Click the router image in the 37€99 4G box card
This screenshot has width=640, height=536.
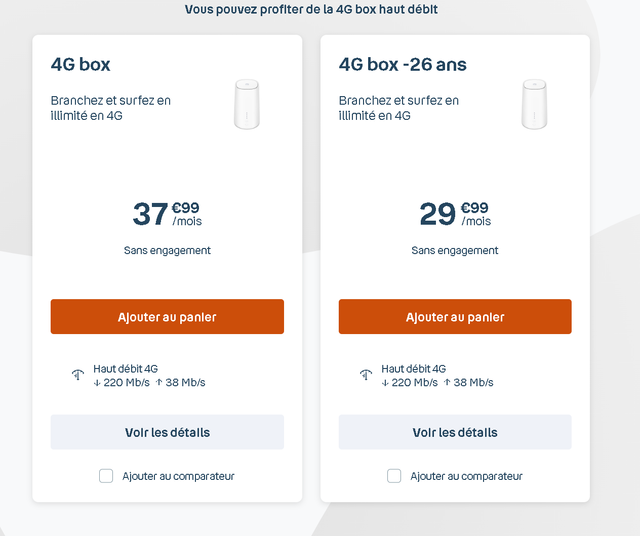click(247, 104)
